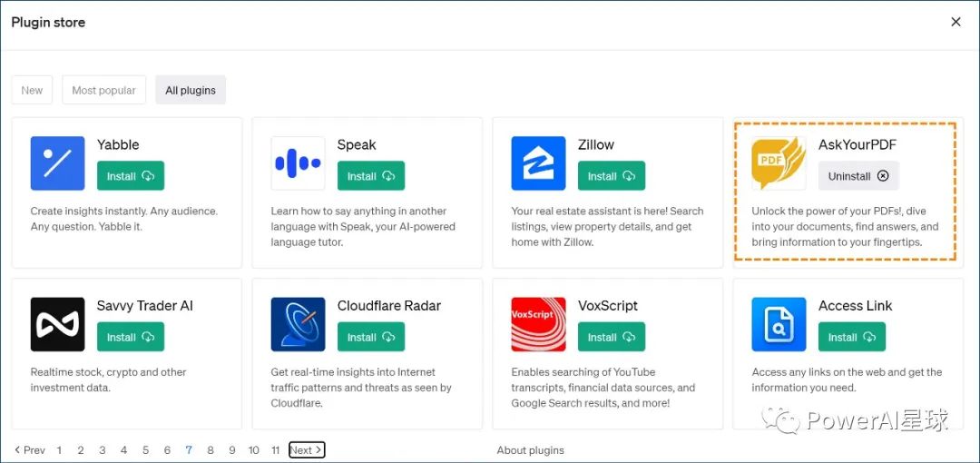Click the AskYourPDF plugin title
This screenshot has width=980, height=463.
(857, 144)
